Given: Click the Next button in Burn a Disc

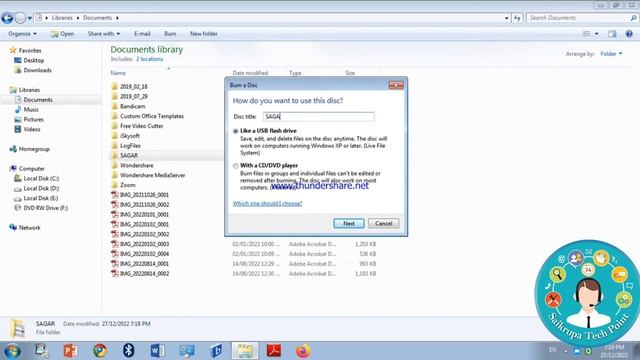Looking at the screenshot, I should (349, 223).
